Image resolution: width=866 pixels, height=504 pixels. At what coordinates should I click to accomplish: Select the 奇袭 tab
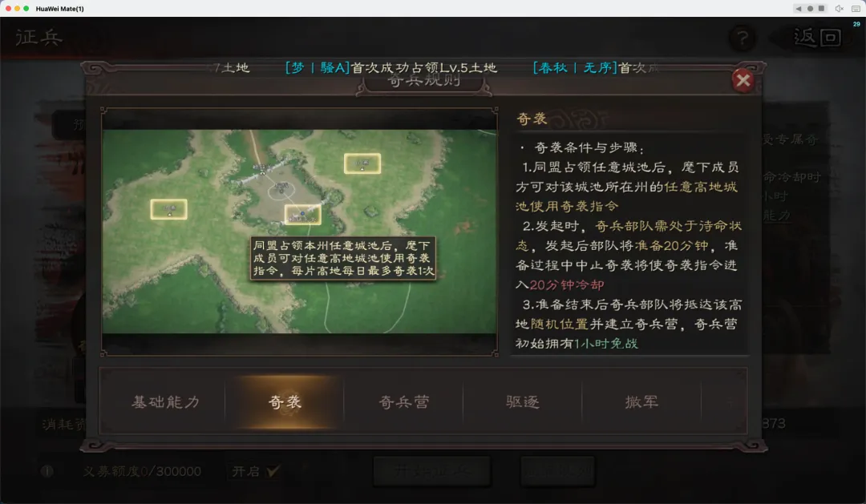tap(285, 401)
